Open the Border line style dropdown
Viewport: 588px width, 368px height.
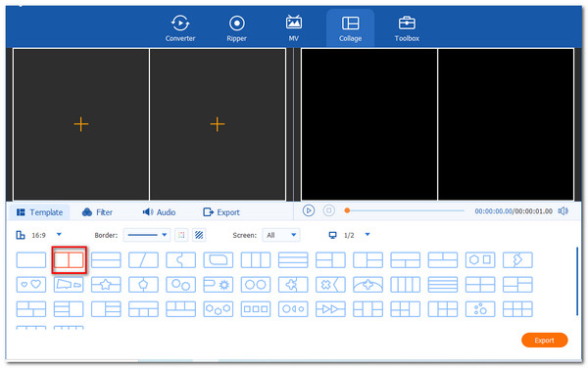[147, 235]
